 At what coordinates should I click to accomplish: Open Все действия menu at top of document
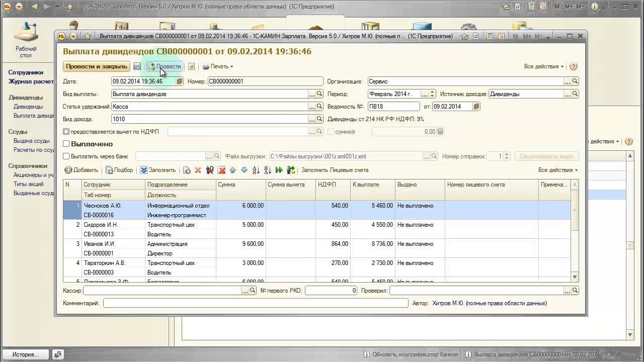click(543, 66)
